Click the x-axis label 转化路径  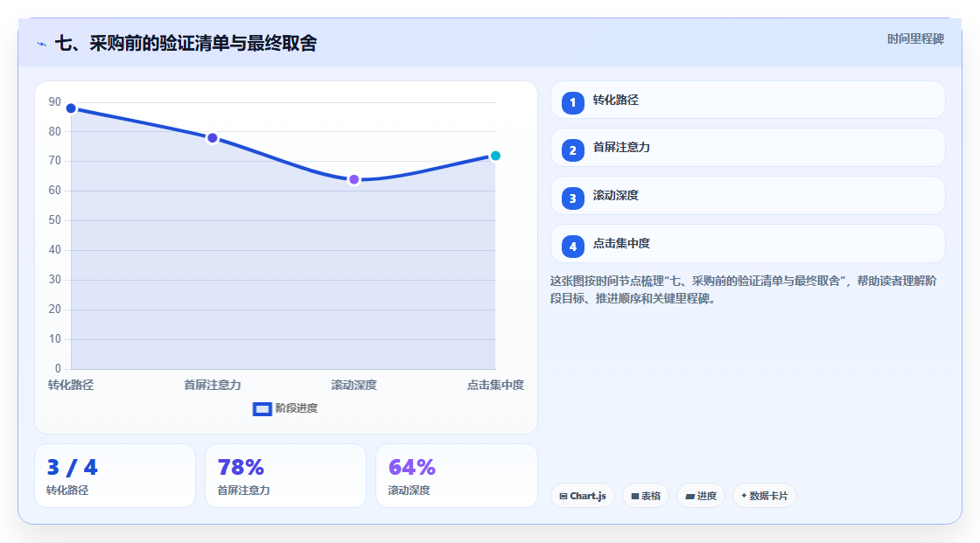point(71,385)
